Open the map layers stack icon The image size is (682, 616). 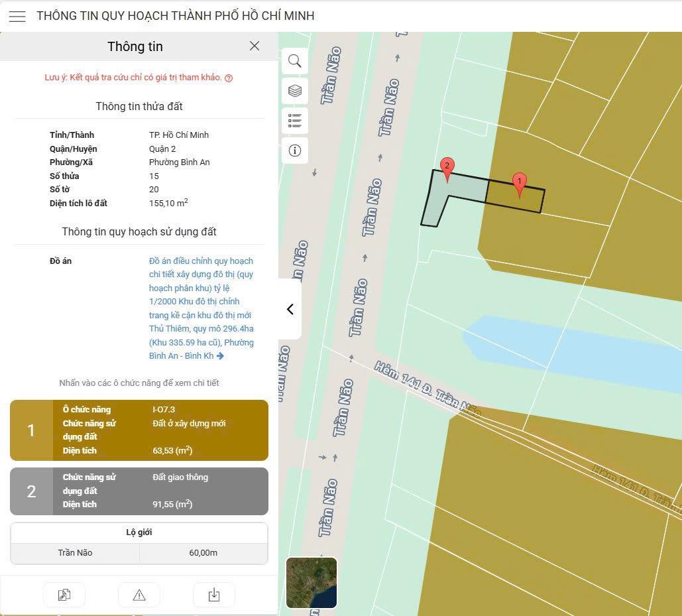coord(295,91)
